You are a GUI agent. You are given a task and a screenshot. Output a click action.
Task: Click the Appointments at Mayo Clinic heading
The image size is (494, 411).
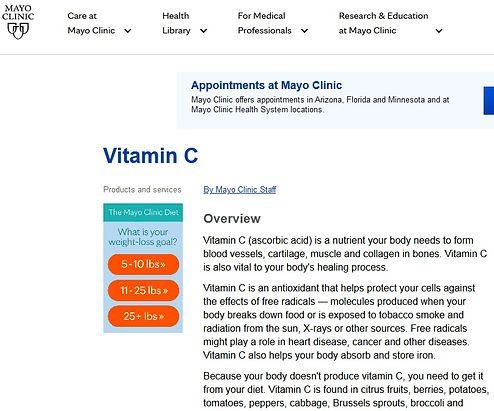click(266, 85)
